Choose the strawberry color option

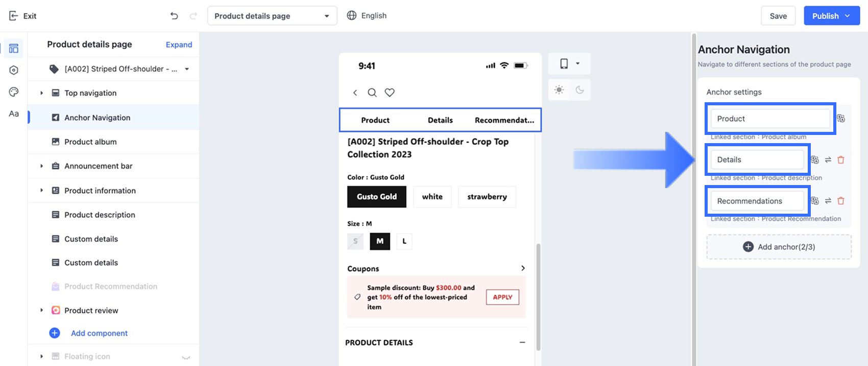click(487, 197)
